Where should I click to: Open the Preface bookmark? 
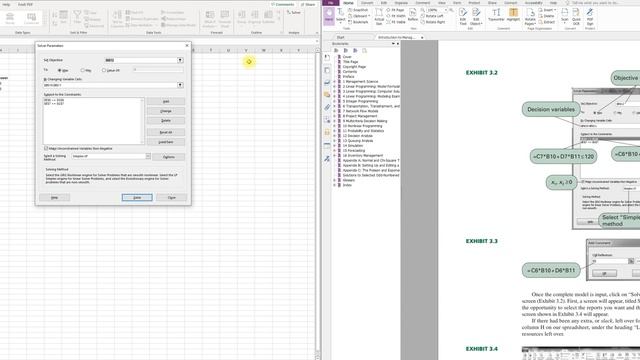(349, 76)
